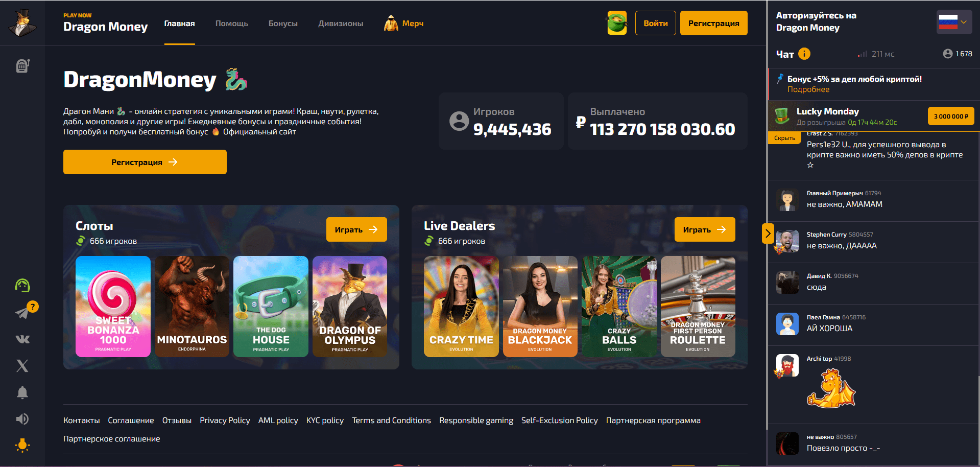Click Паел Гамна chat avatar
The height and width of the screenshot is (467, 980).
pos(787,324)
